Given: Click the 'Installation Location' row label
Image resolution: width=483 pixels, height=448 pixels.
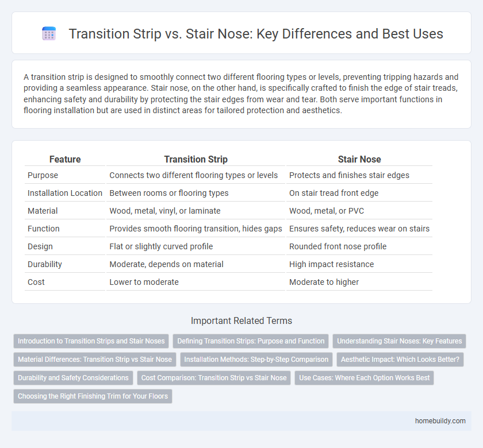Looking at the screenshot, I should [x=65, y=193].
